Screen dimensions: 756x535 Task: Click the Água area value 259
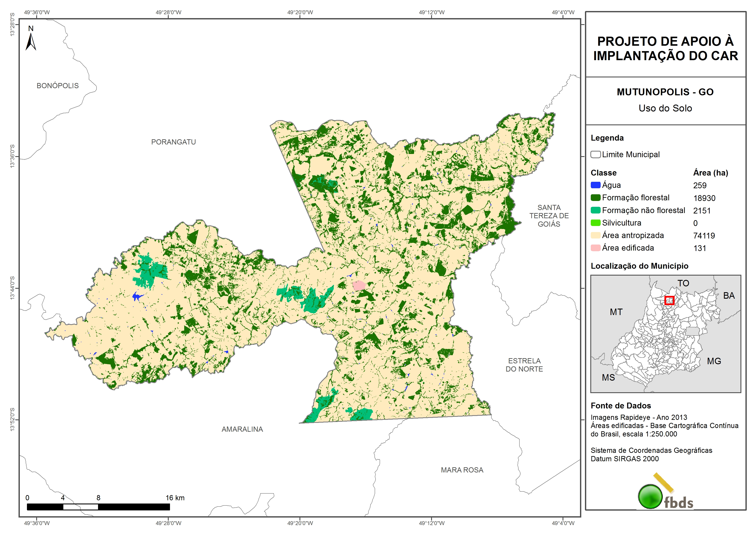pyautogui.click(x=700, y=185)
